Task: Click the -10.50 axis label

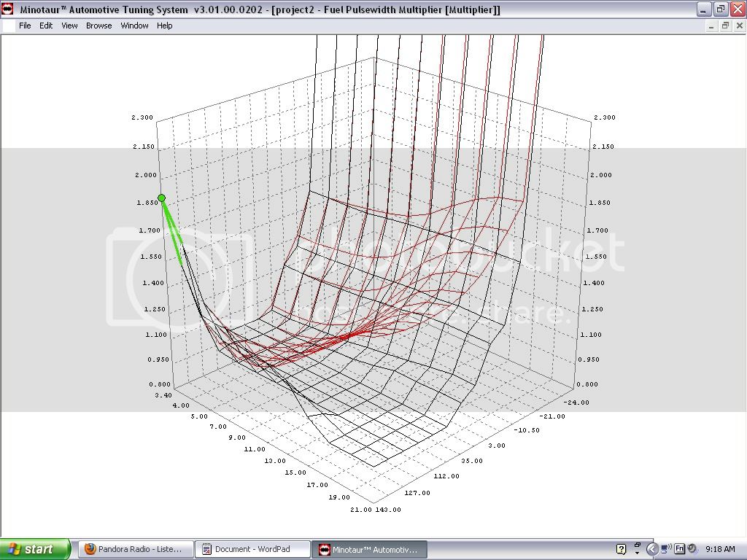Action: (x=527, y=430)
